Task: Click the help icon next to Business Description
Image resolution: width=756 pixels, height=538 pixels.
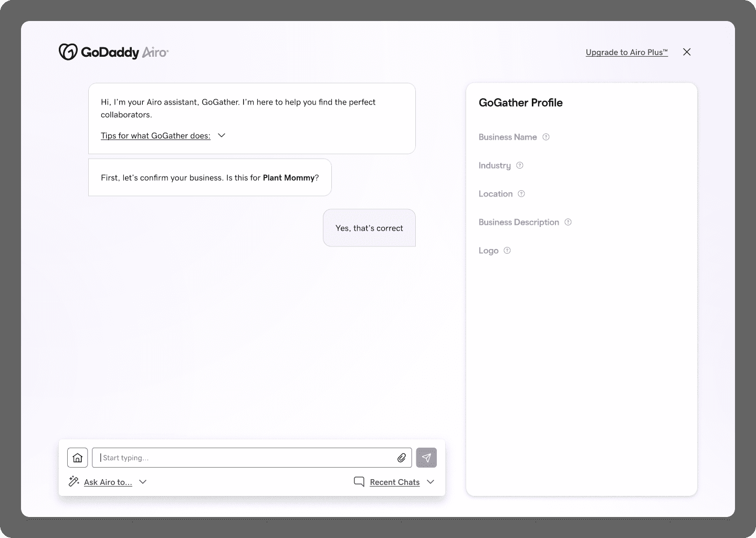Action: [568, 222]
